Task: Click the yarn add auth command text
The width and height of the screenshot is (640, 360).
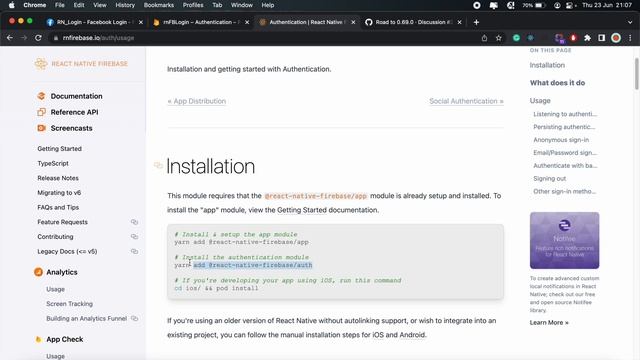Action: pos(243,265)
